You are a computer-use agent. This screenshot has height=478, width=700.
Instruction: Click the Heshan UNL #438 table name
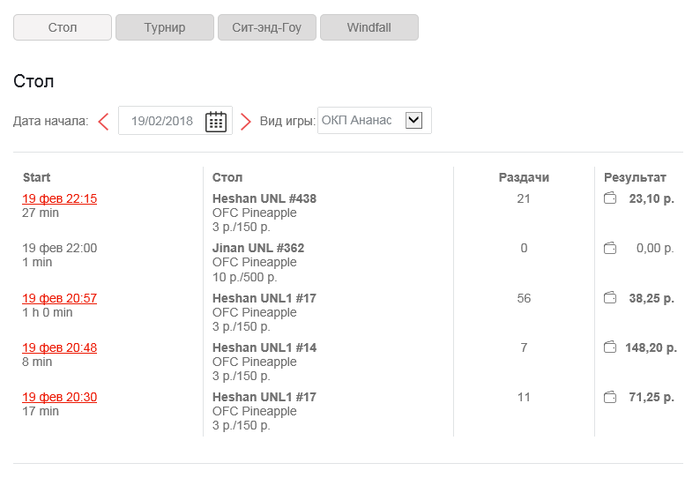tap(264, 199)
